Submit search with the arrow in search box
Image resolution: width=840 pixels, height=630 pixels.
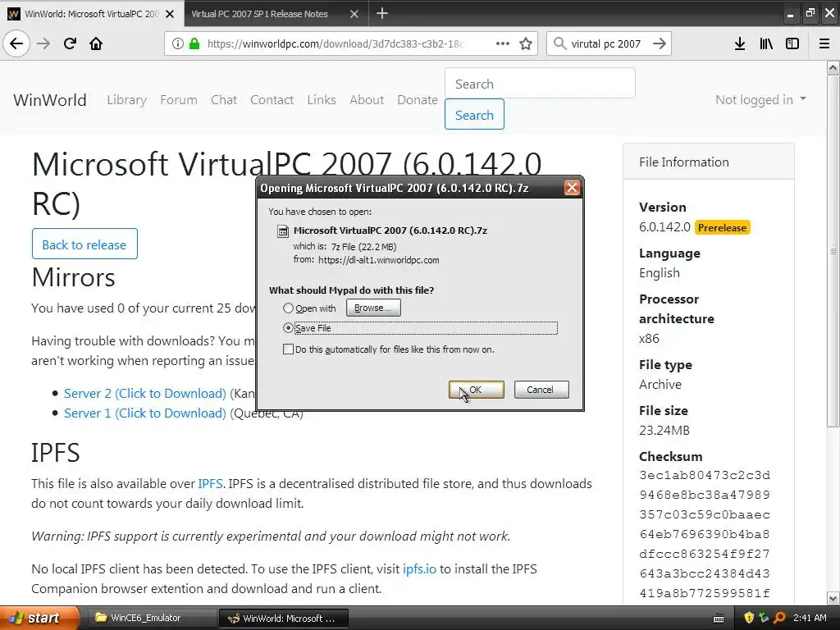(x=660, y=43)
